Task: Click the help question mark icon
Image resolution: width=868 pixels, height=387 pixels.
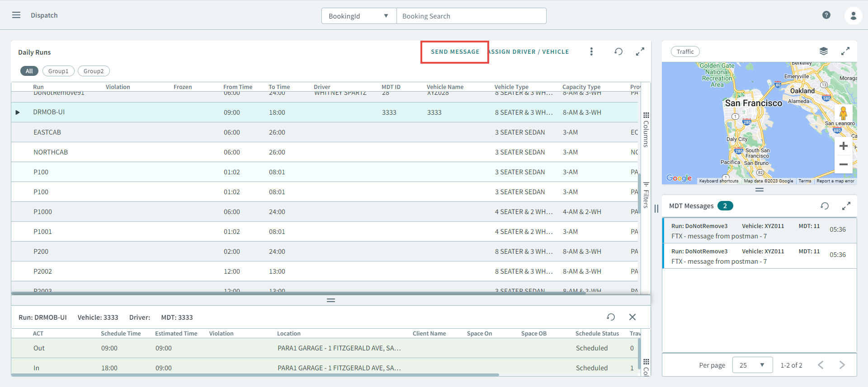Action: pos(826,15)
